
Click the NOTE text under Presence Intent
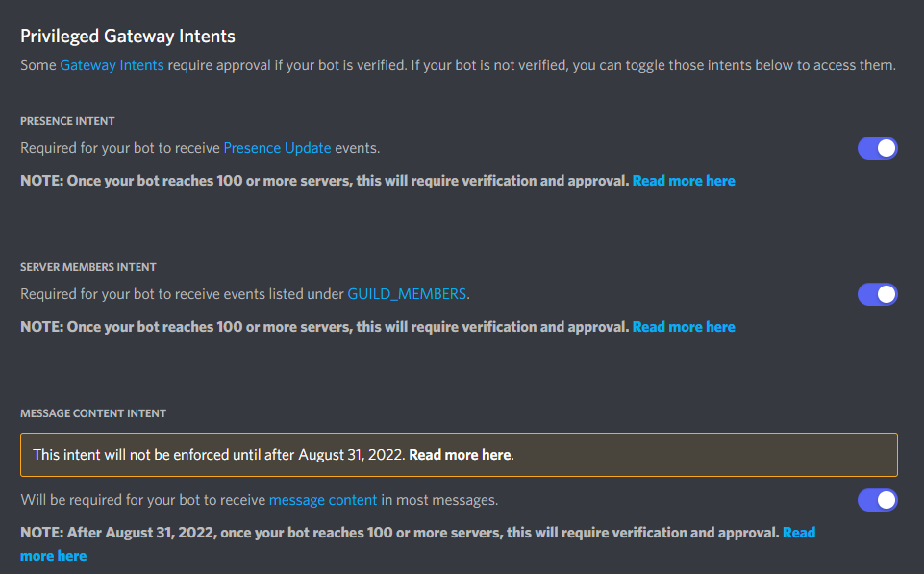(x=325, y=181)
